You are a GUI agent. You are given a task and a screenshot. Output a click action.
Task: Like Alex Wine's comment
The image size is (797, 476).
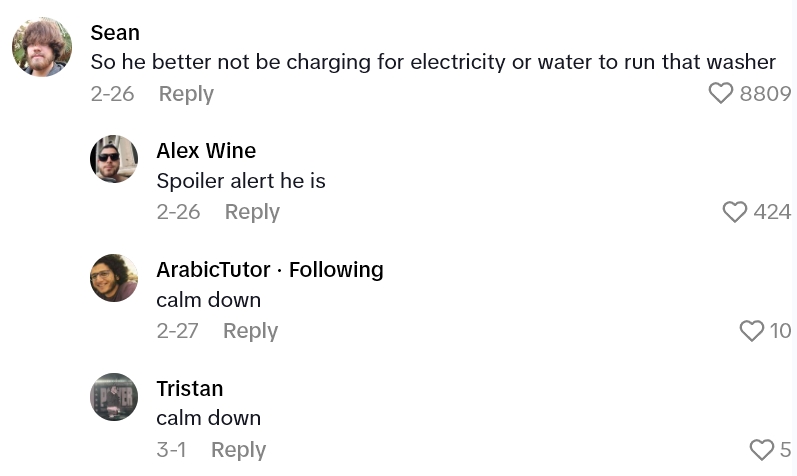pos(734,212)
